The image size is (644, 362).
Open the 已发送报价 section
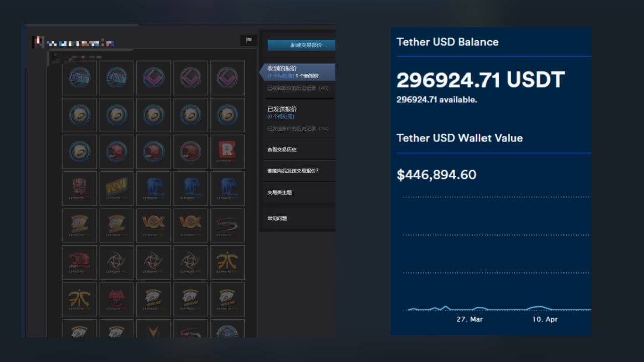coord(282,109)
